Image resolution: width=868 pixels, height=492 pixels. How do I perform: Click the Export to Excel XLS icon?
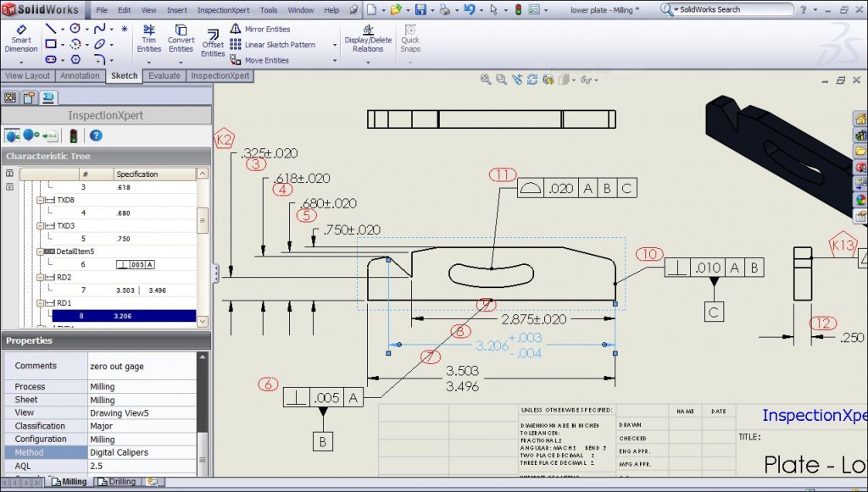click(x=49, y=135)
